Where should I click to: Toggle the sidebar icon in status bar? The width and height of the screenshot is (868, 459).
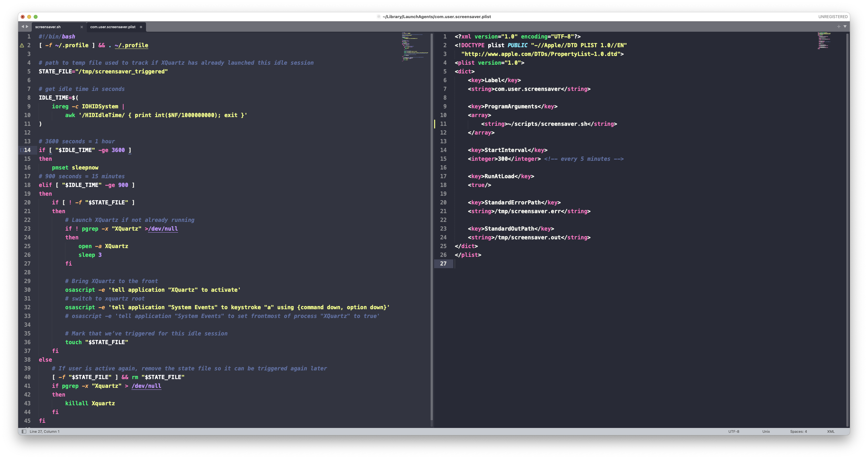(24, 432)
